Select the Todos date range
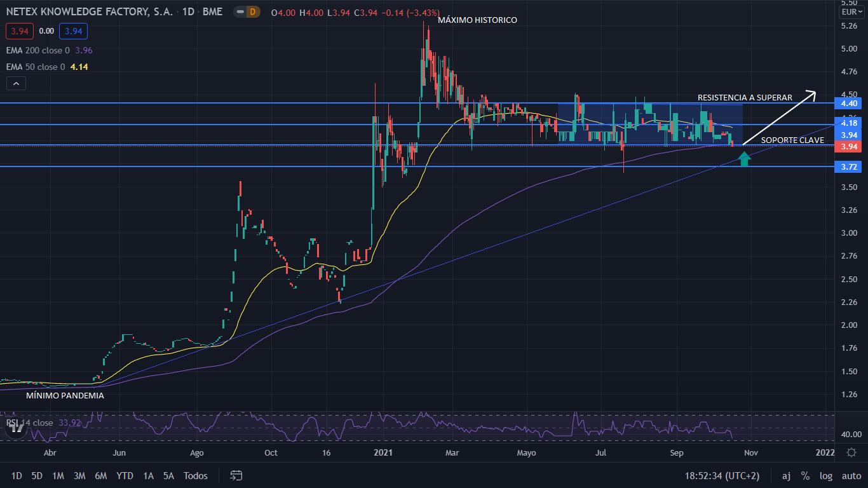This screenshot has width=868, height=488. (x=196, y=475)
